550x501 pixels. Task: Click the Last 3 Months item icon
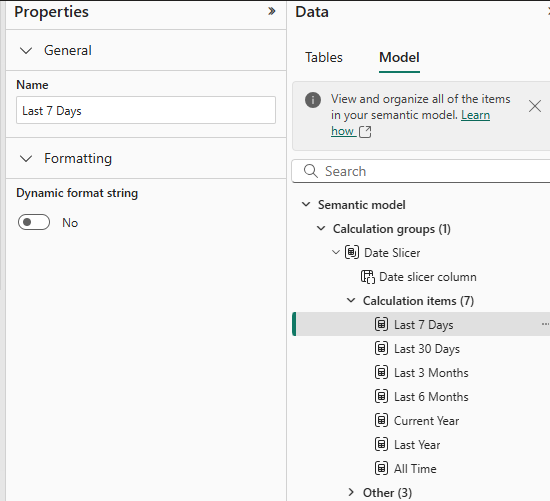pyautogui.click(x=381, y=372)
